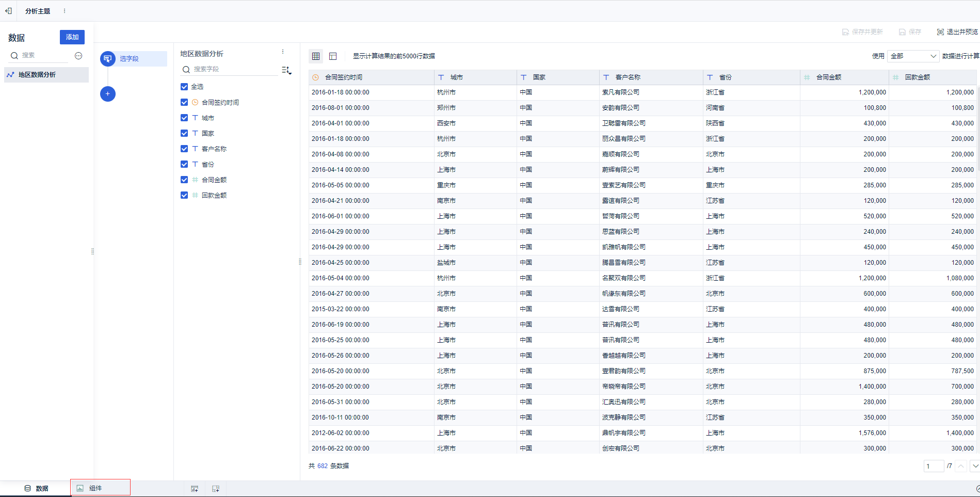
Task: Go to the next page with down arrow
Action: 975,466
